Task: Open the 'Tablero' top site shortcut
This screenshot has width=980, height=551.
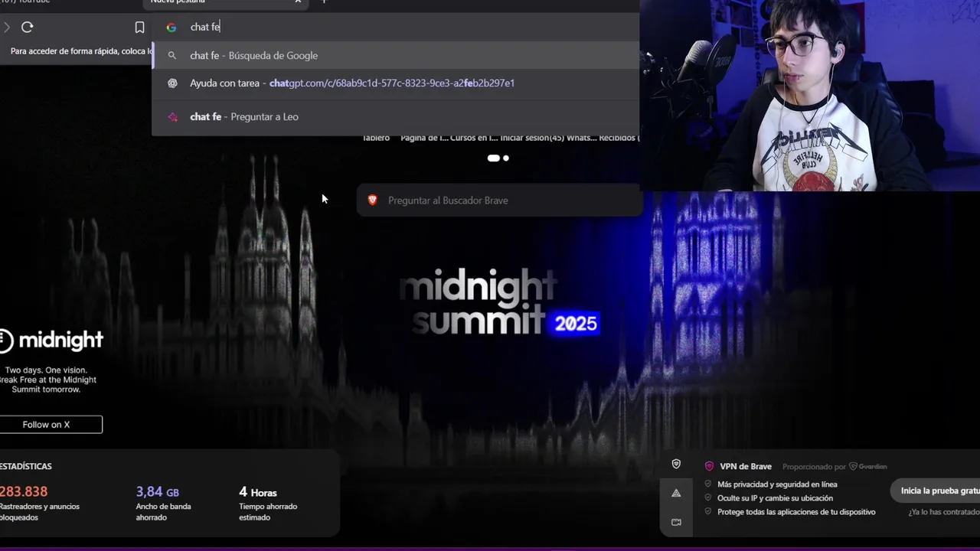Action: 376,138
